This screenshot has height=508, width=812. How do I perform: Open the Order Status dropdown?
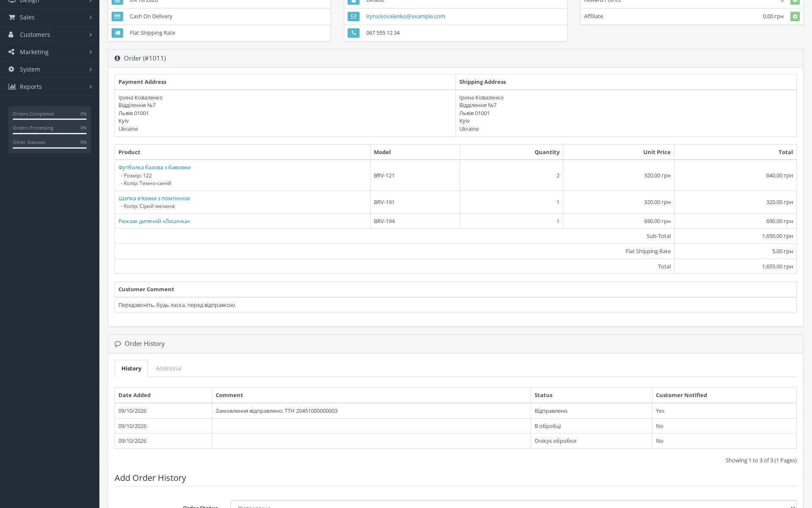tap(513, 505)
